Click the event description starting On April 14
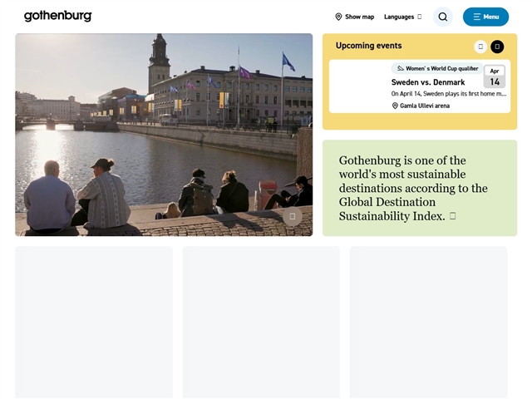The width and height of the screenshot is (532, 399). [449, 94]
